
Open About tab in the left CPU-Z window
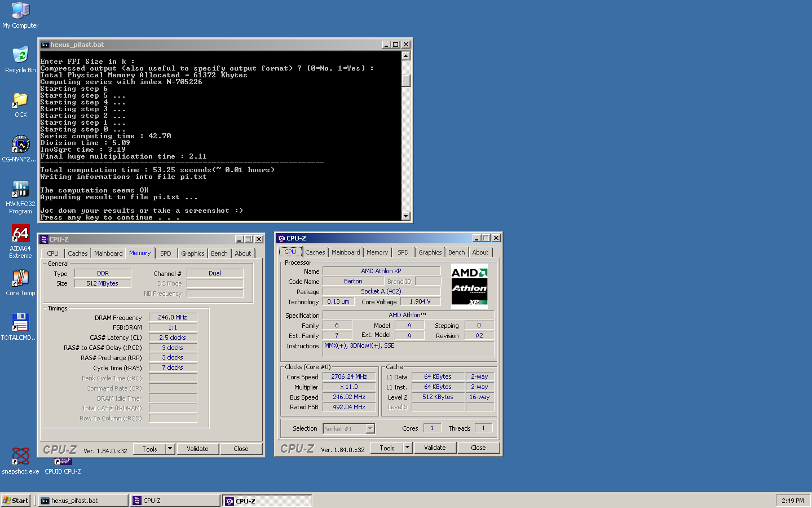coord(243,253)
